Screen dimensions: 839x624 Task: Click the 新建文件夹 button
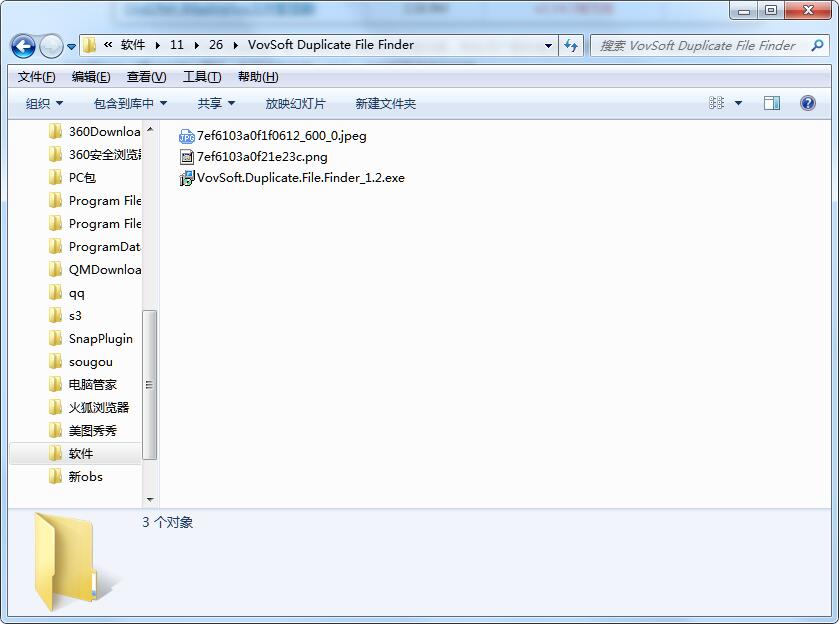385,103
